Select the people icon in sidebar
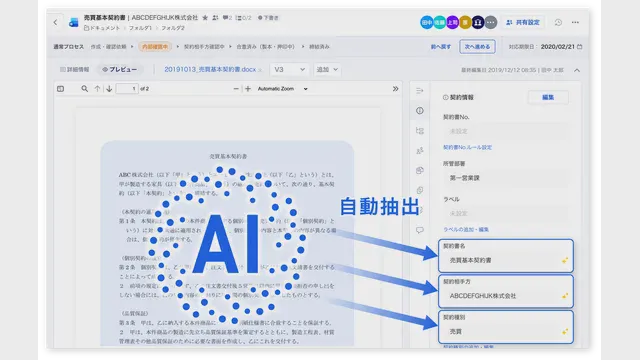Screen dimensions: 640x360 click(x=420, y=151)
